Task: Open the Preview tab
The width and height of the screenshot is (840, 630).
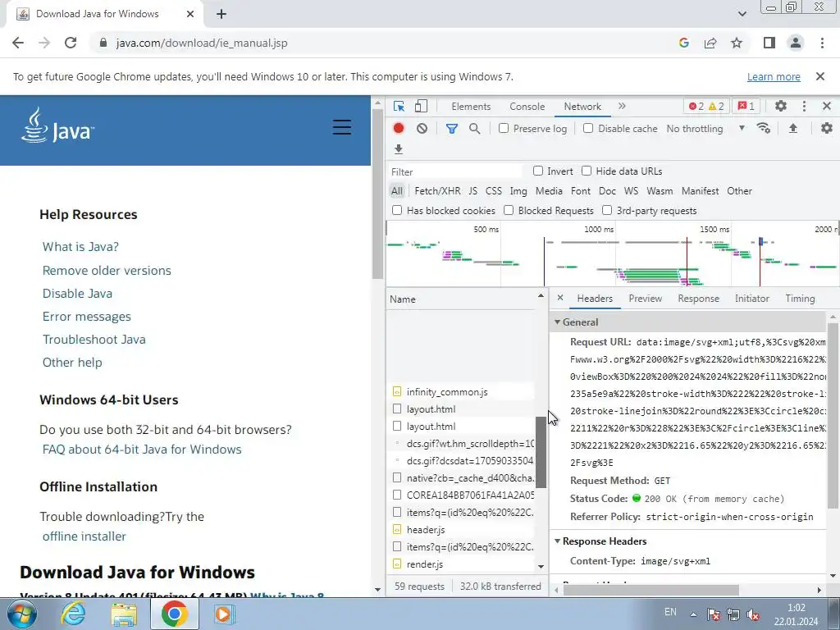Action: 645,299
